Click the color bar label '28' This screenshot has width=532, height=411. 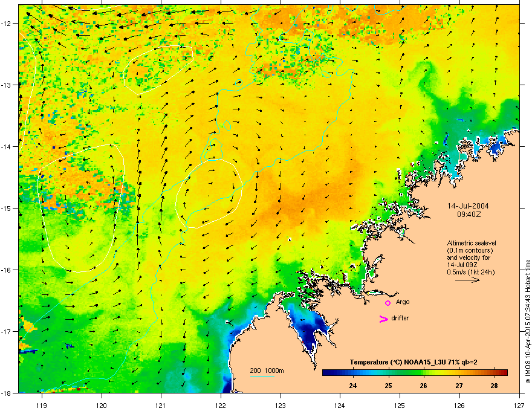point(495,386)
